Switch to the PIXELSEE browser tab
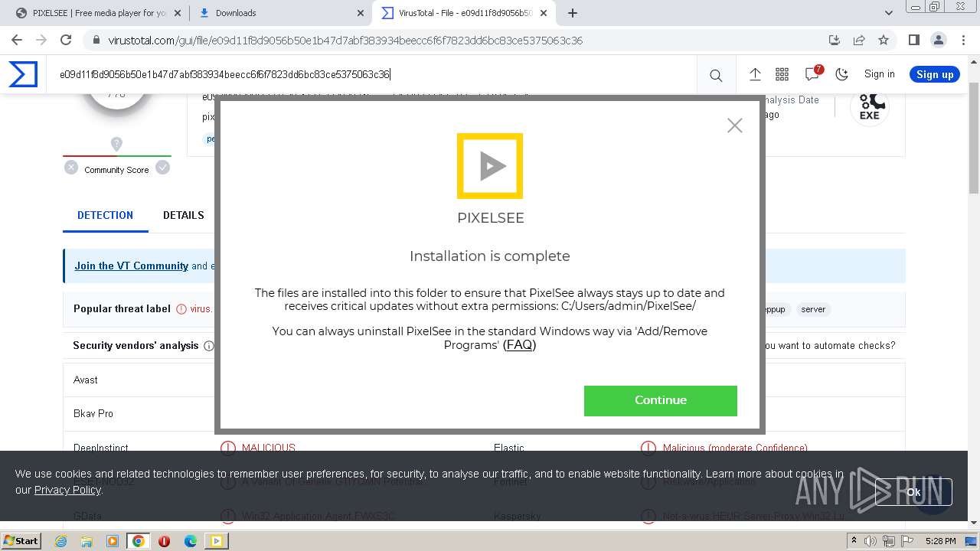980x551 pixels. pos(99,13)
